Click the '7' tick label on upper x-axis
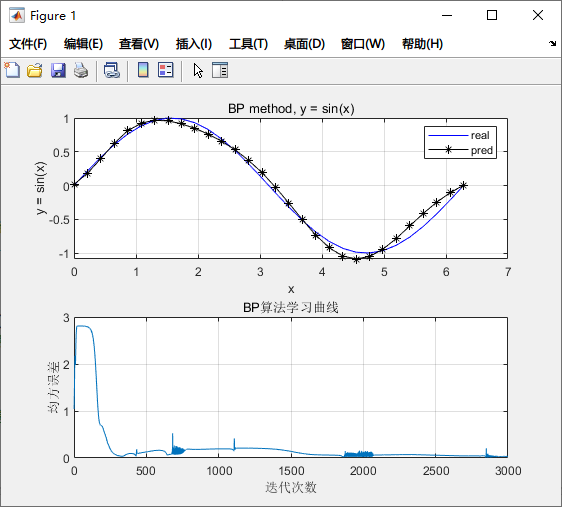 [x=508, y=272]
